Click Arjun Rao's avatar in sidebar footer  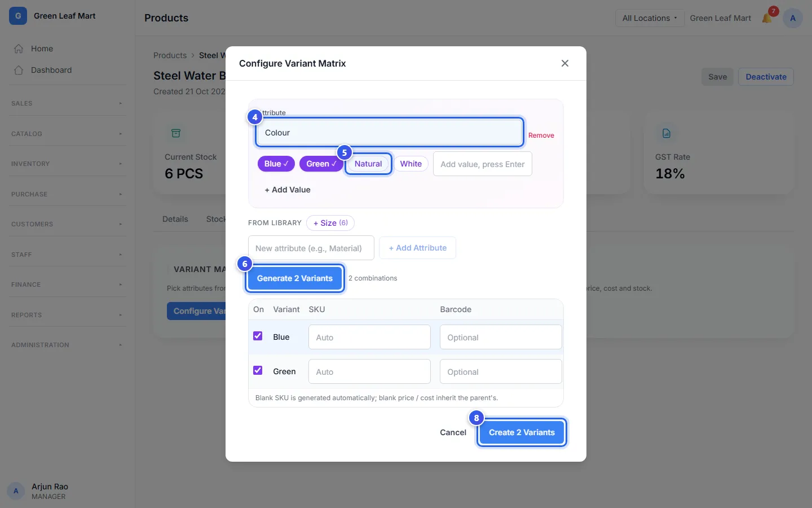click(x=16, y=491)
